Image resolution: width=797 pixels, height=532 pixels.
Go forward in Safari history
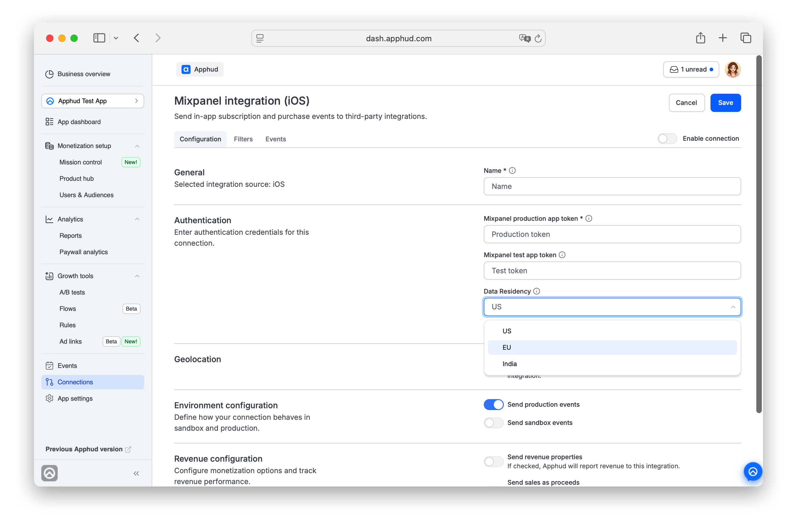pos(158,38)
